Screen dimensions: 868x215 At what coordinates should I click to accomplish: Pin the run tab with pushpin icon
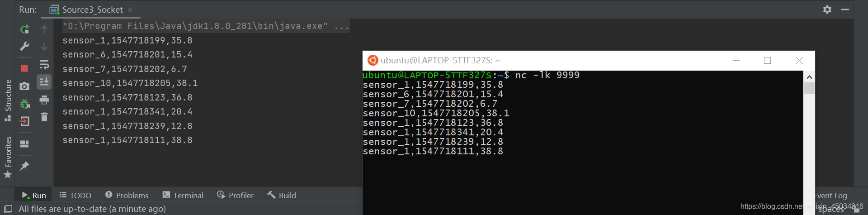click(24, 166)
